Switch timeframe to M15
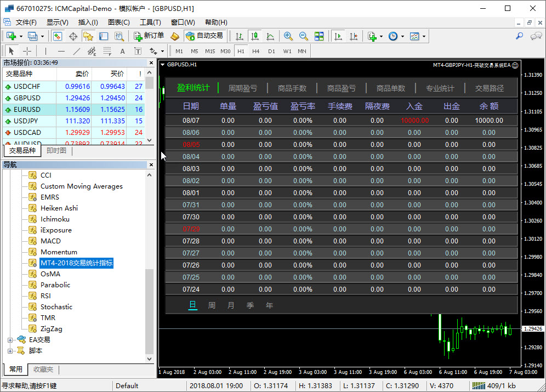546x392 pixels. (x=209, y=51)
